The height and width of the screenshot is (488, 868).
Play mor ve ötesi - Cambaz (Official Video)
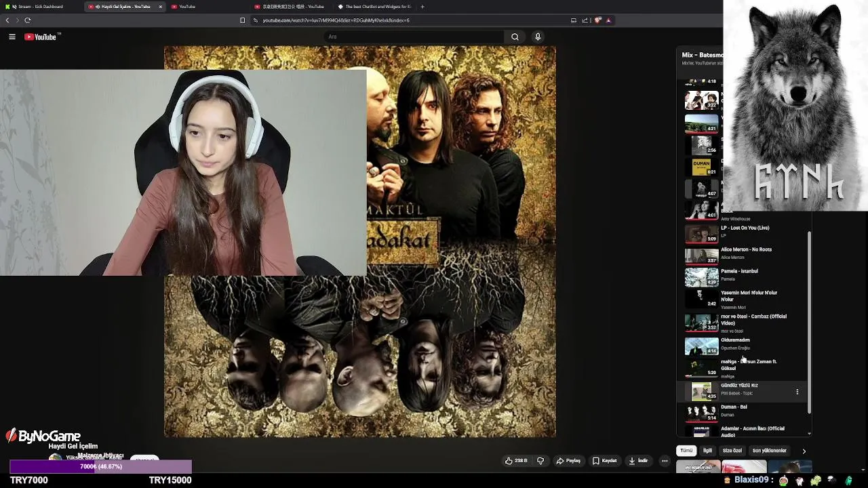point(753,320)
